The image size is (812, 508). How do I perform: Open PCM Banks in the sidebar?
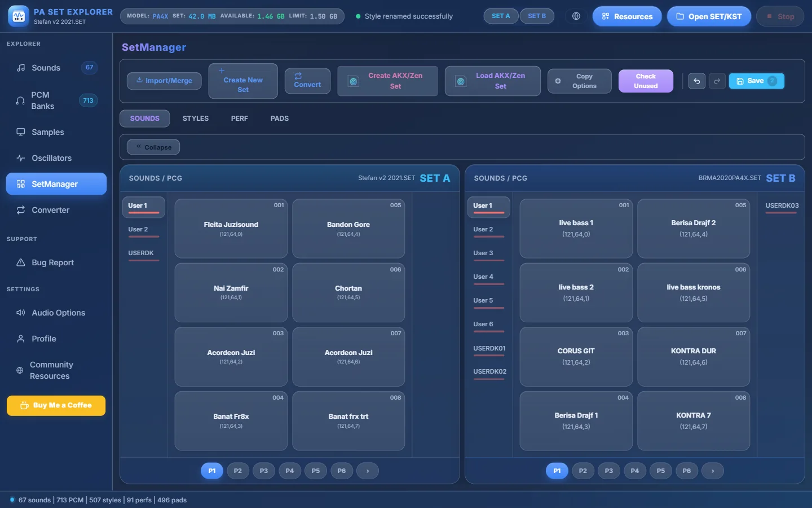click(56, 100)
